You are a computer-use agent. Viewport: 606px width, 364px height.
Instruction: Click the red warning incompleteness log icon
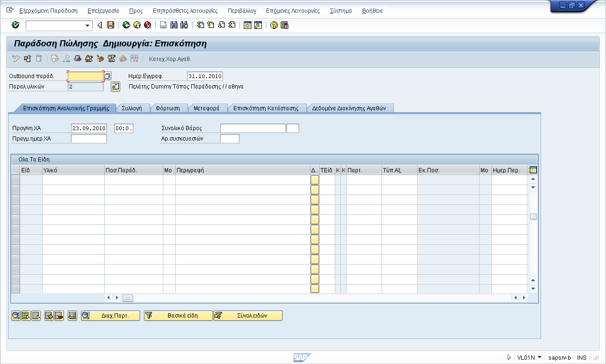[x=89, y=59]
